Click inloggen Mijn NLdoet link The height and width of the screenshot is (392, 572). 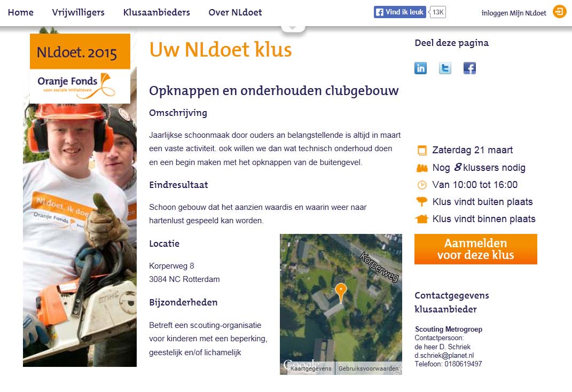(514, 13)
